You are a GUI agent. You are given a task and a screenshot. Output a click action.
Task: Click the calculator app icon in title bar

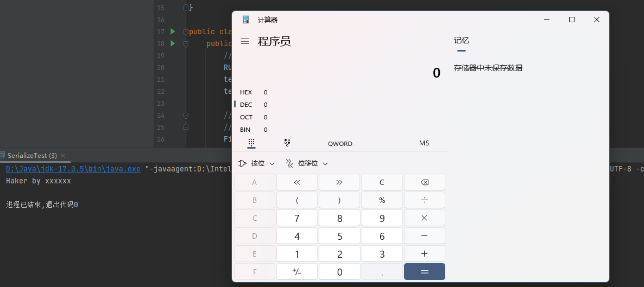(246, 20)
